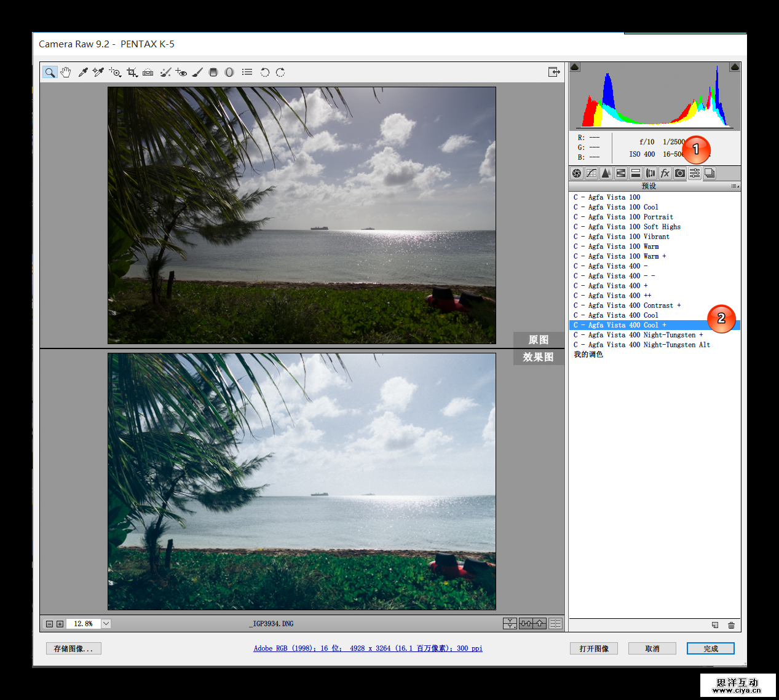
Task: Open the presets panel flyout menu
Action: coord(735,186)
